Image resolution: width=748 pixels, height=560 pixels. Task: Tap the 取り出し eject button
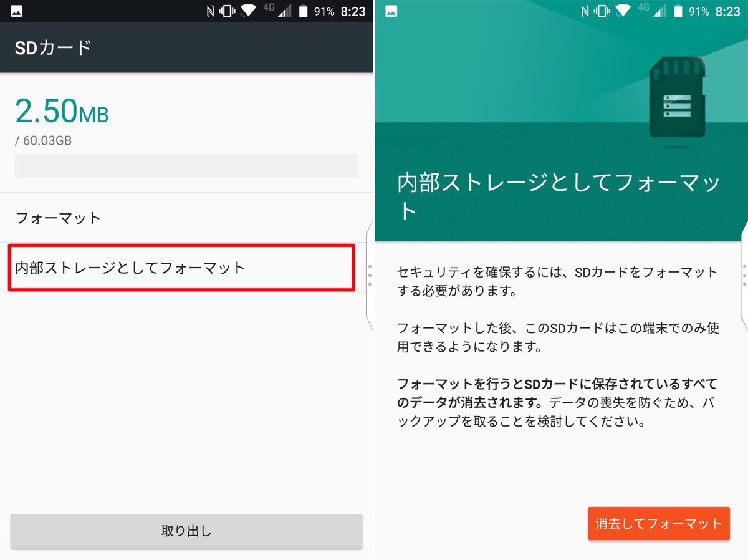[x=186, y=531]
